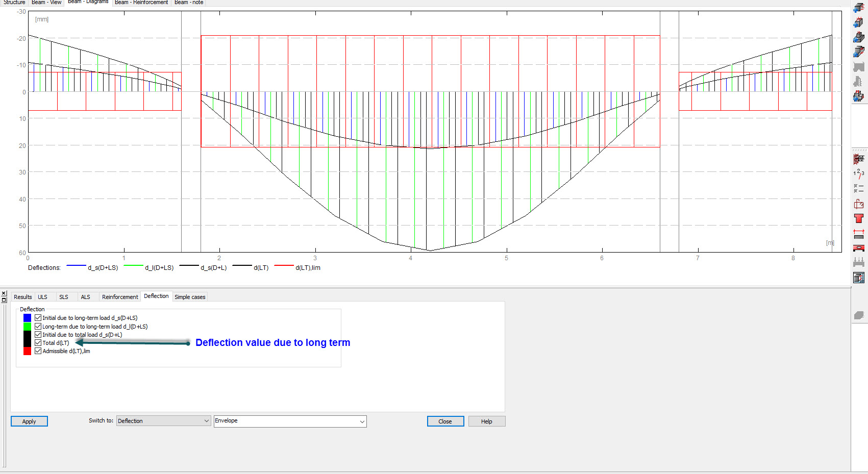Viewport: 868px width, 474px height.
Task: Click the panel dock toggle below the X
Action: click(x=4, y=300)
